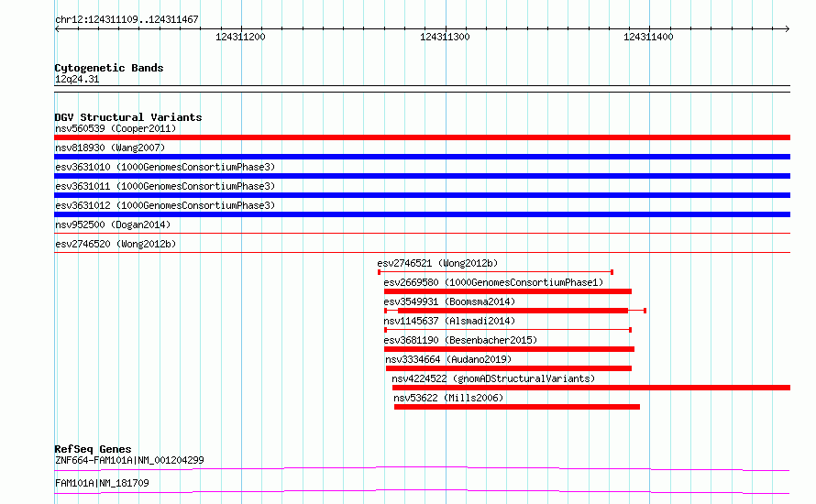Click the nsv3334664 (Audano2019) variant label
This screenshot has height=504, width=816.
point(448,359)
